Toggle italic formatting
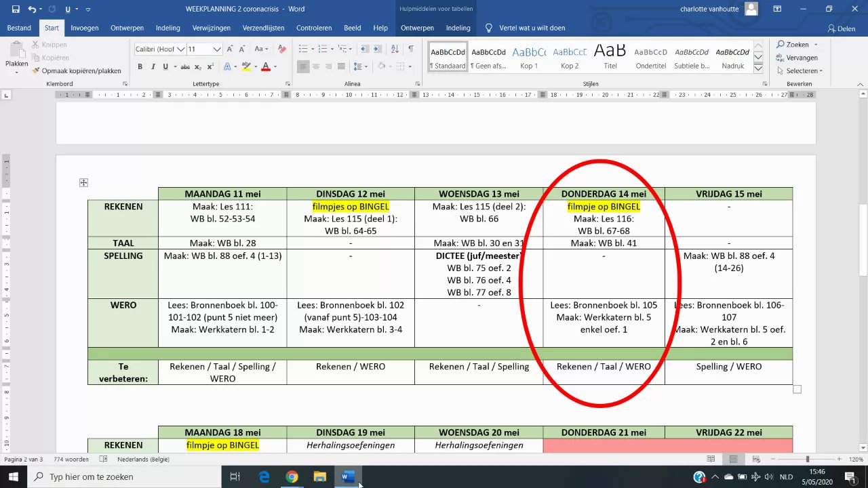The image size is (868, 488). pyautogui.click(x=153, y=67)
